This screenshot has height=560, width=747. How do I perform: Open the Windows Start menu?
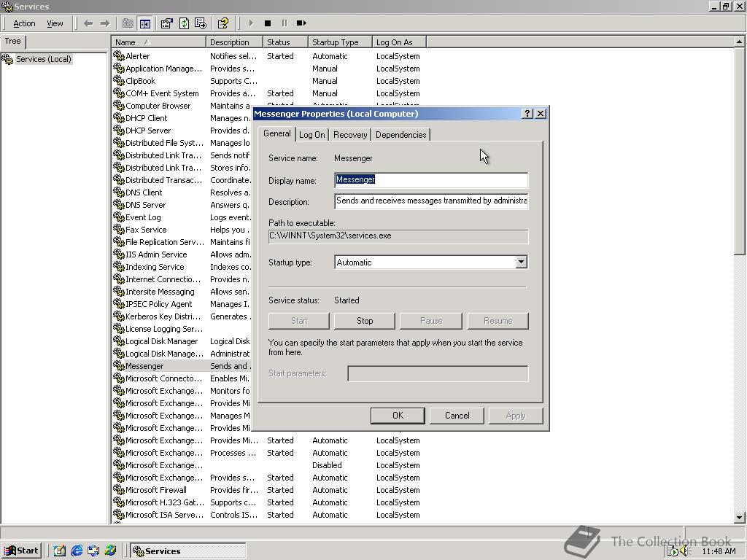(x=21, y=551)
